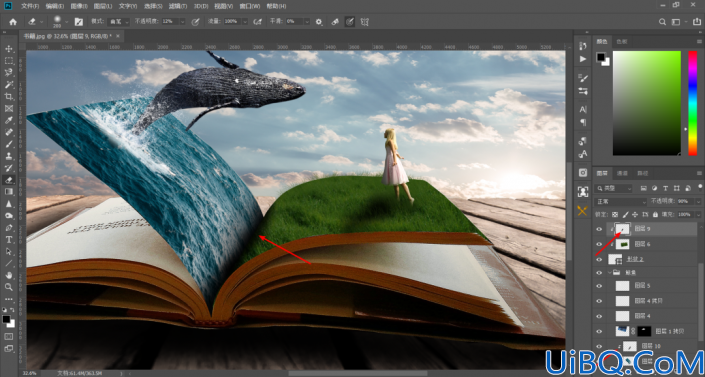Hide layer 图层 5
The width and height of the screenshot is (705, 377).
click(x=599, y=286)
